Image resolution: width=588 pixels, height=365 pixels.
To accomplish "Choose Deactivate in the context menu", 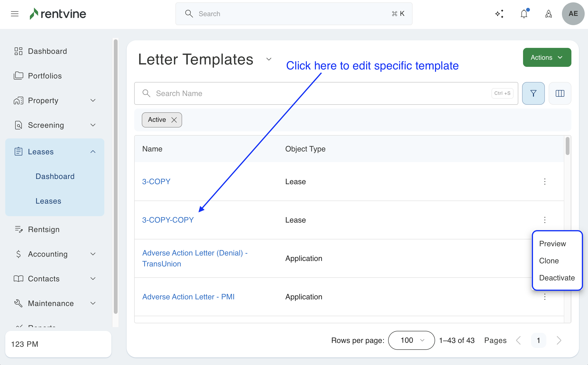I will (x=557, y=278).
